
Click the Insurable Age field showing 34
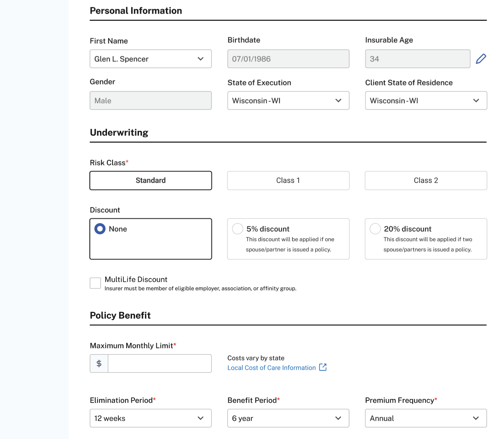coord(417,59)
